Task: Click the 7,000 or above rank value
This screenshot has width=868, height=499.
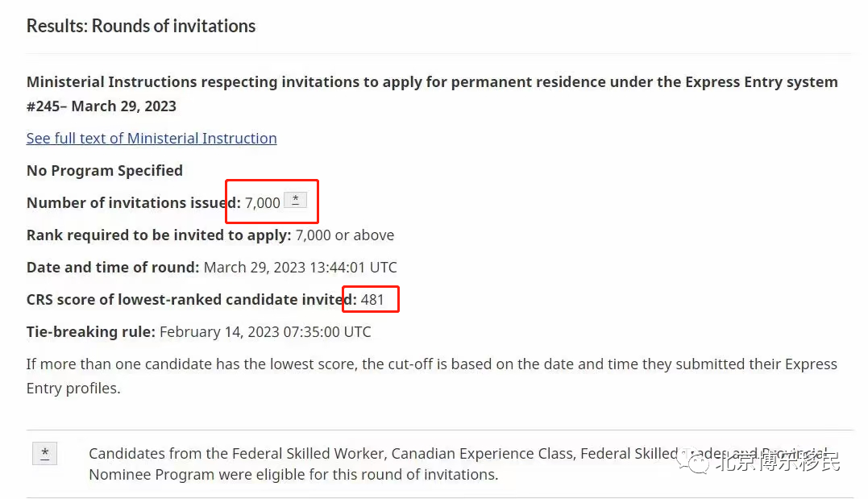Action: 344,235
